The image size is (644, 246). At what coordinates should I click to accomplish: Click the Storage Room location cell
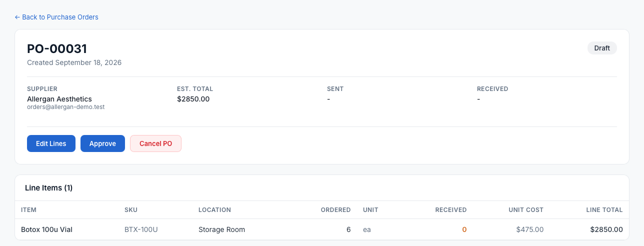[221, 229]
